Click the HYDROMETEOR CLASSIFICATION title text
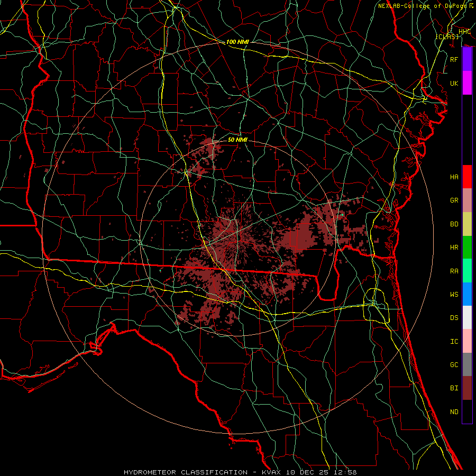 pyautogui.click(x=186, y=472)
